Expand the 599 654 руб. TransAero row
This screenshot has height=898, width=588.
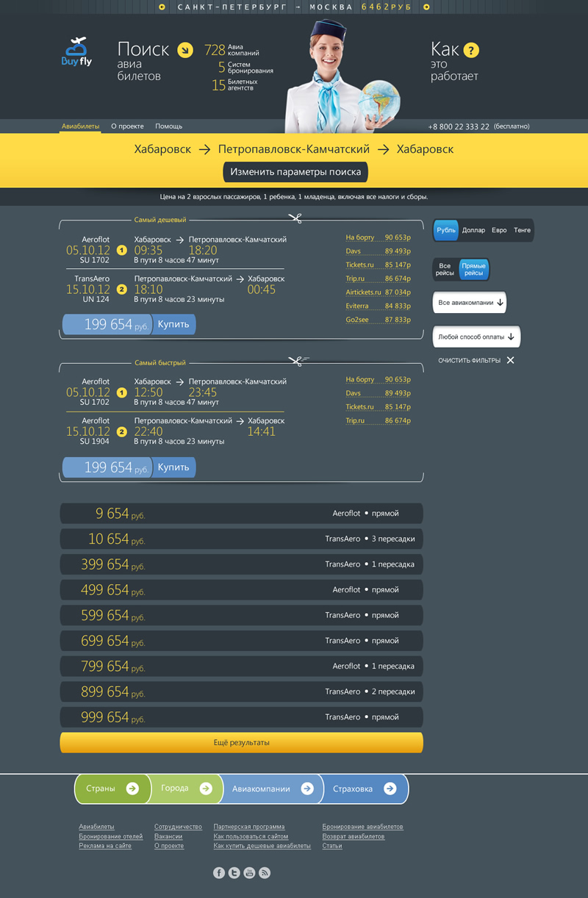point(241,615)
